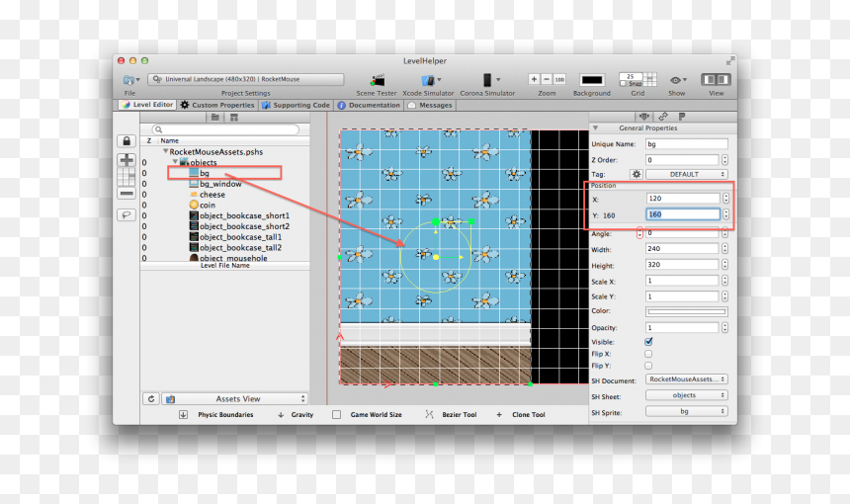Click the Opacity stepper

click(724, 328)
